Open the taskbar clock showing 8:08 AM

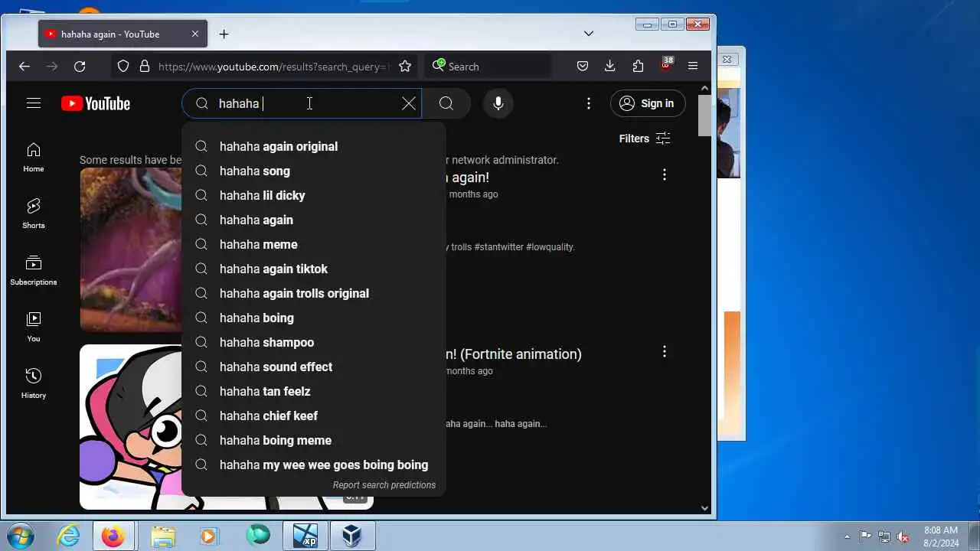(x=941, y=536)
